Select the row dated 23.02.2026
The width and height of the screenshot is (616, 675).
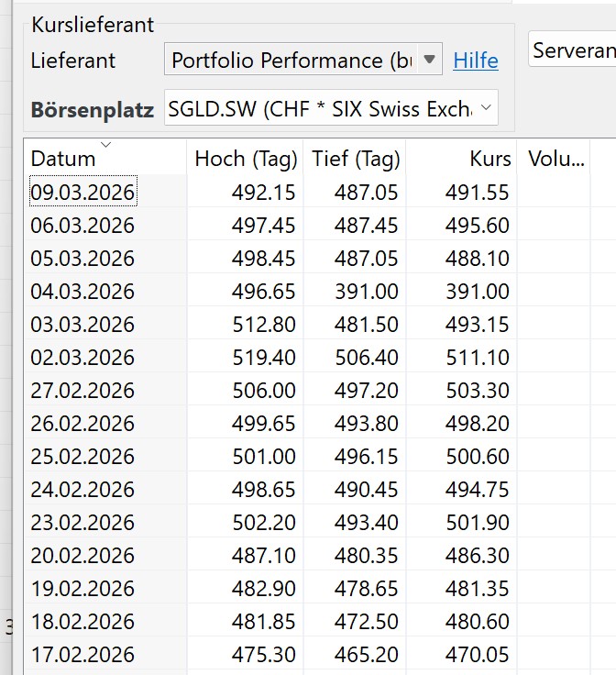tap(320, 522)
